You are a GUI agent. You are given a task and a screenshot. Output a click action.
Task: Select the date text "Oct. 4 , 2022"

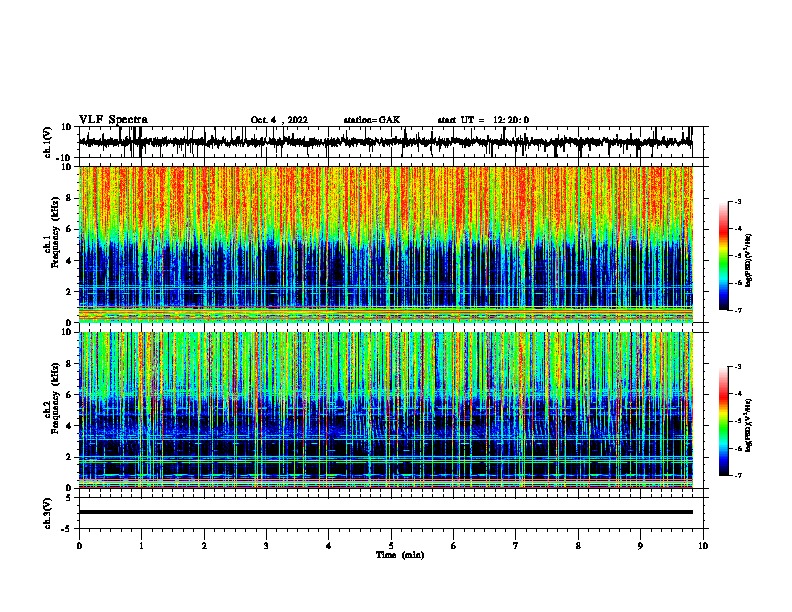pos(279,120)
